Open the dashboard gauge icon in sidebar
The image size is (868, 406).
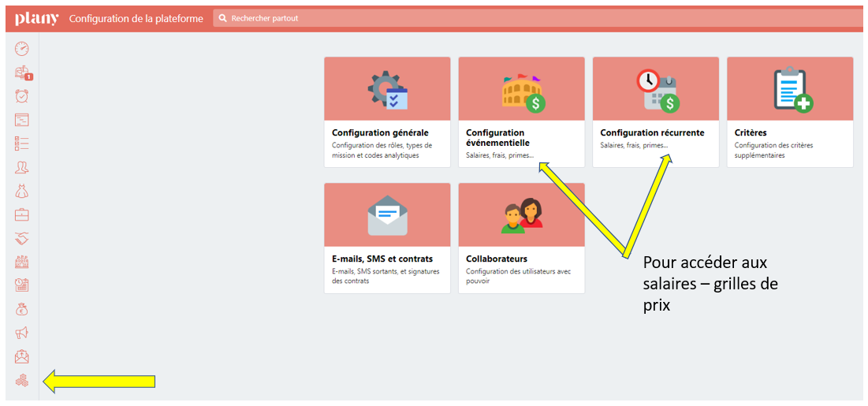[22, 49]
